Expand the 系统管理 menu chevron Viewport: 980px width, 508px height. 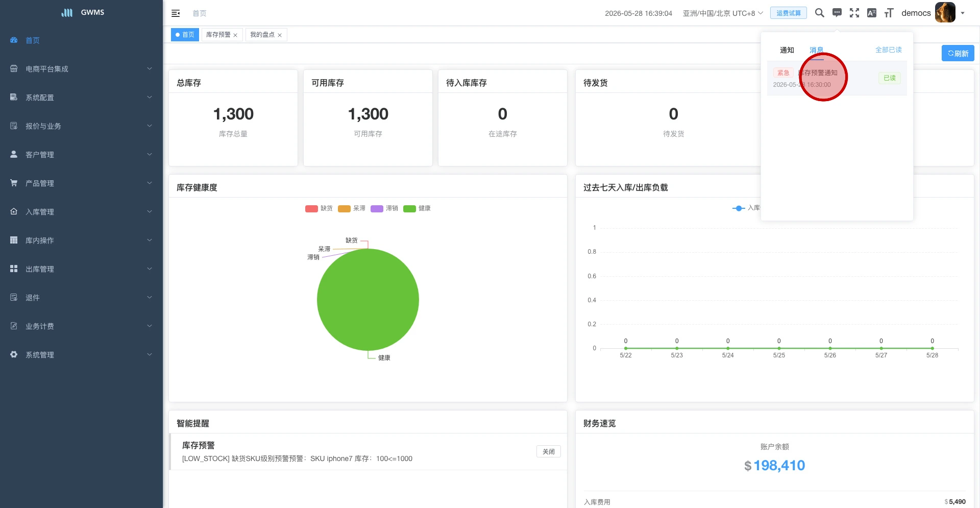point(150,354)
